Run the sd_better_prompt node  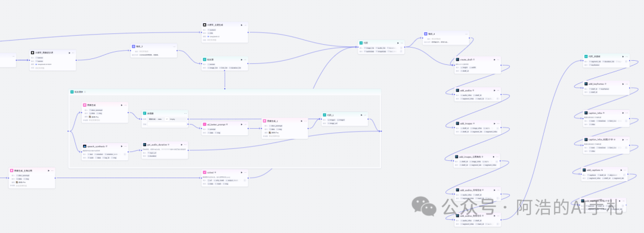coord(241,124)
